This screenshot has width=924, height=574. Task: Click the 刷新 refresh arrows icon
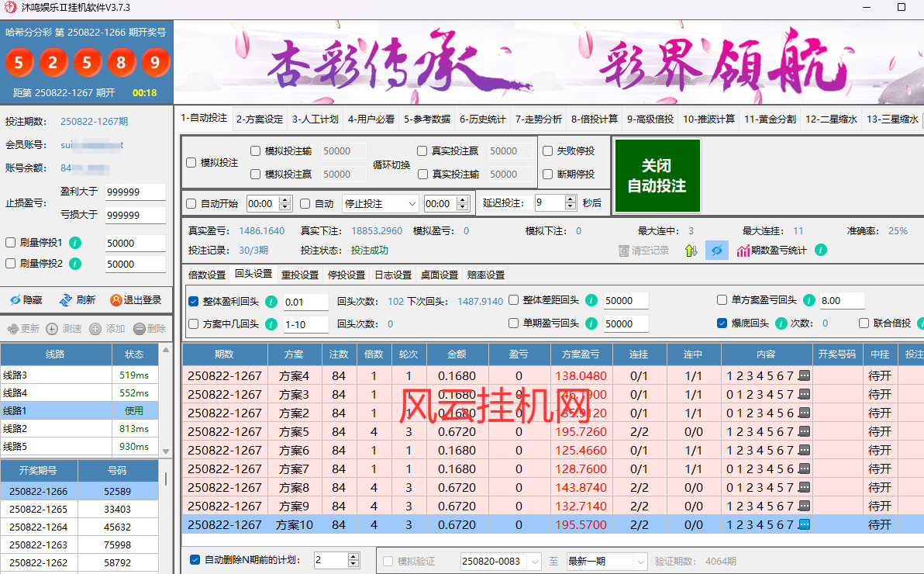pos(66,300)
